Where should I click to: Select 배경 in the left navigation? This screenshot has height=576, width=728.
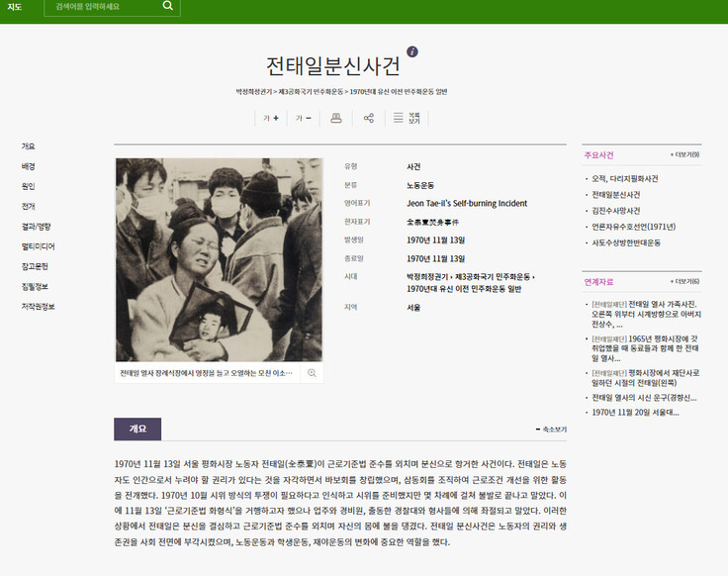pyautogui.click(x=28, y=166)
